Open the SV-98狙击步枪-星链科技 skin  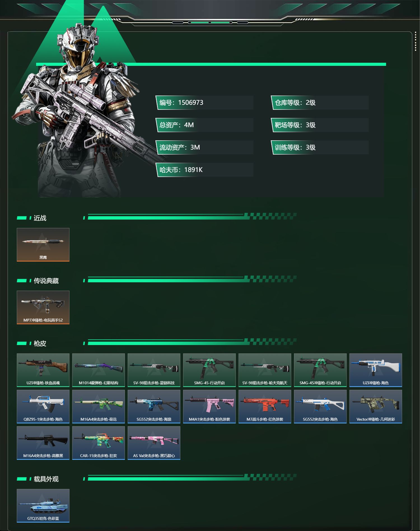coord(154,370)
